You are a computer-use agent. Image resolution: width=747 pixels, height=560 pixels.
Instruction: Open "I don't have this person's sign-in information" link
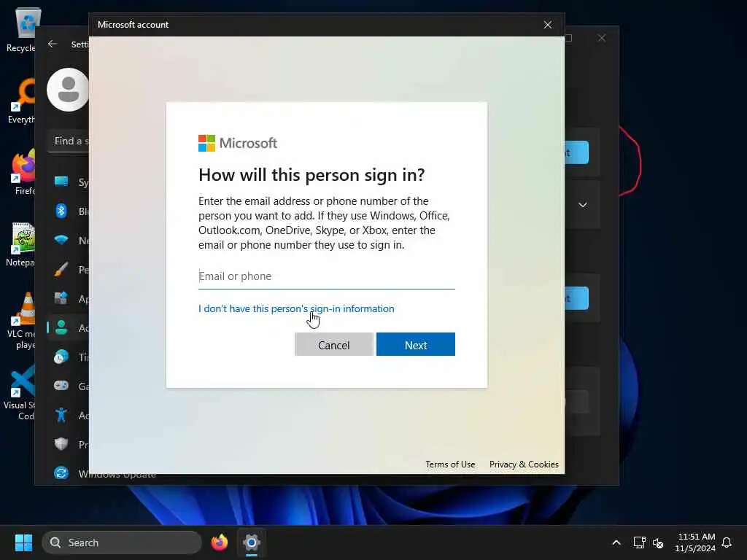296,308
